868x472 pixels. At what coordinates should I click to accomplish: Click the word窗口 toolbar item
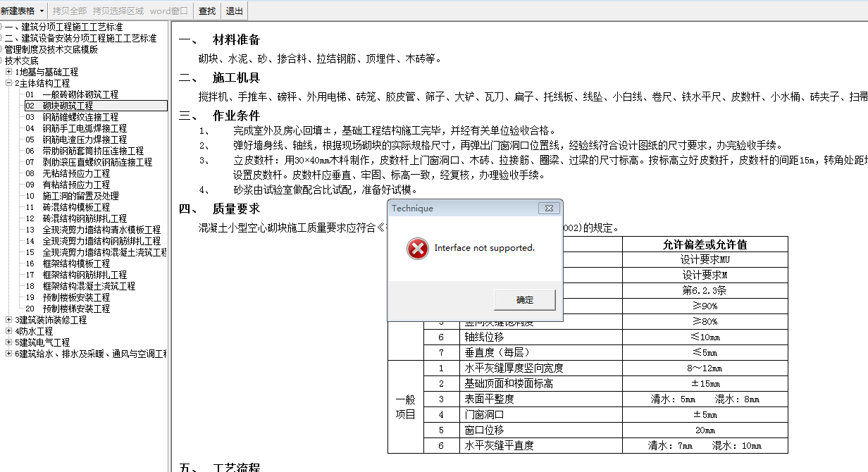(169, 11)
